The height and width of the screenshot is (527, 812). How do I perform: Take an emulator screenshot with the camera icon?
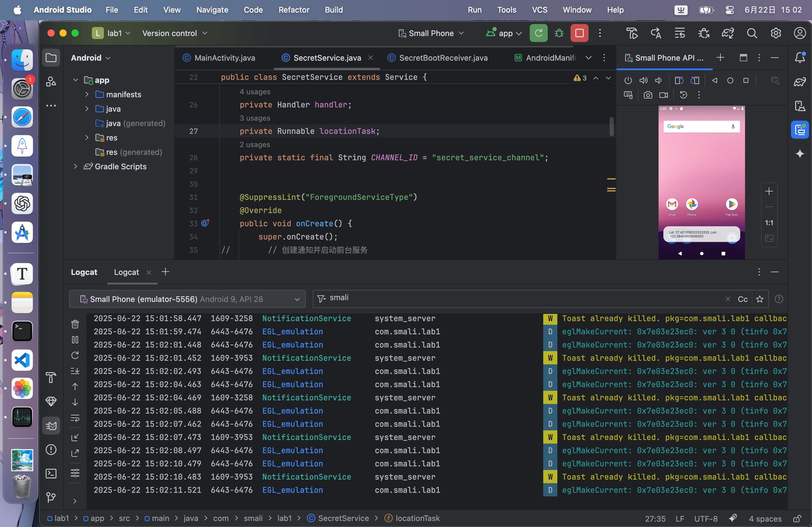[647, 95]
